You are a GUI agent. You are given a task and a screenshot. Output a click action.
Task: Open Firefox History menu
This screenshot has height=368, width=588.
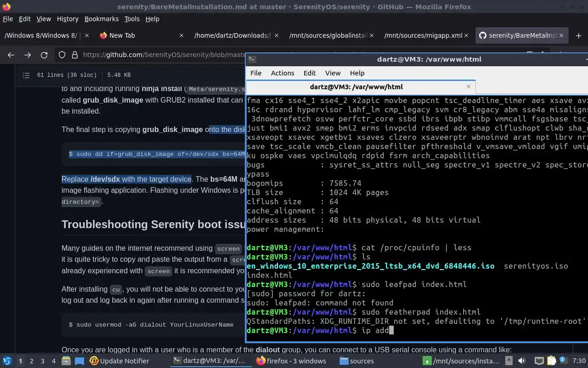68,19
